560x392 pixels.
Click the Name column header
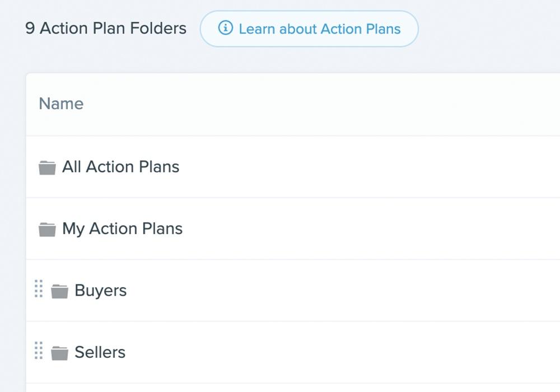click(61, 104)
